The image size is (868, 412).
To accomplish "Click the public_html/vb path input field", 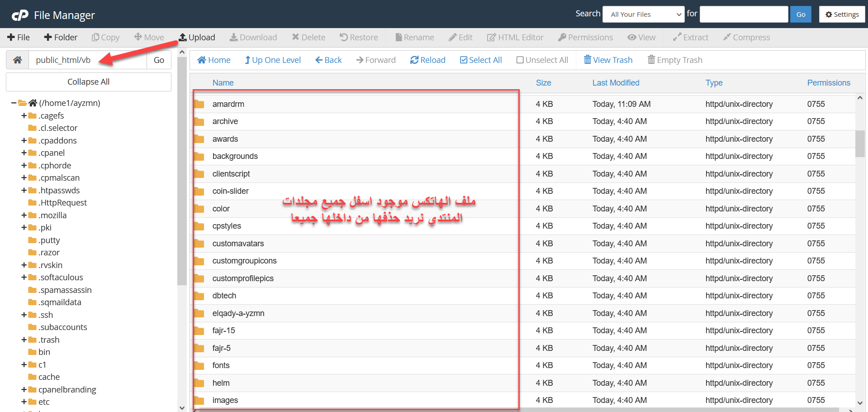I will [88, 60].
